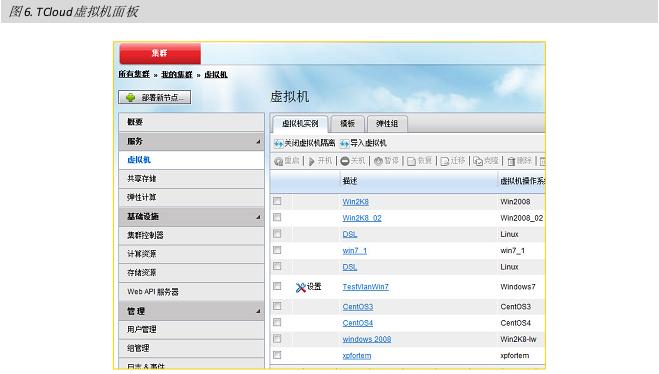
Task: Open the 弹性组 tab
Action: pos(387,124)
